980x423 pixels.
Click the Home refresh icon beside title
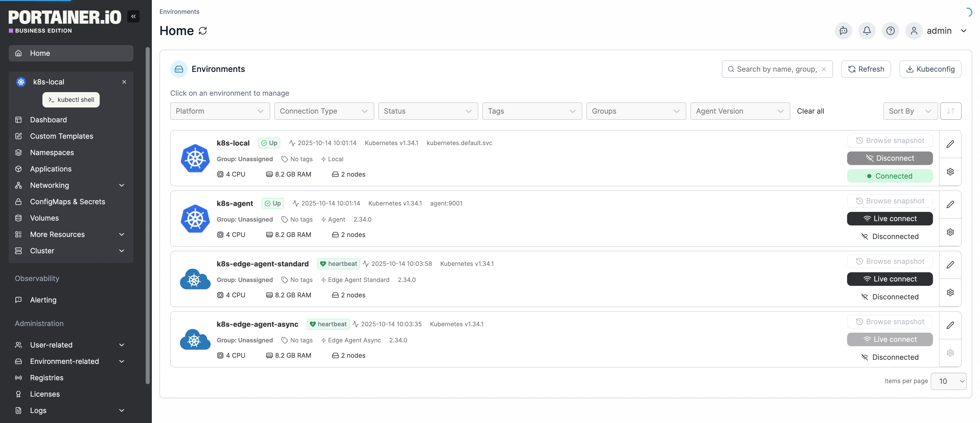203,30
